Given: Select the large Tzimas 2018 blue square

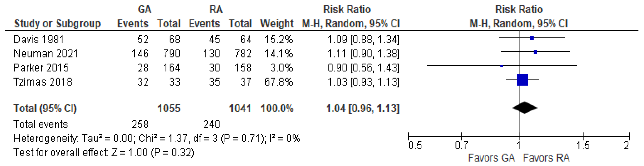Looking at the screenshot, I should (522, 80).
